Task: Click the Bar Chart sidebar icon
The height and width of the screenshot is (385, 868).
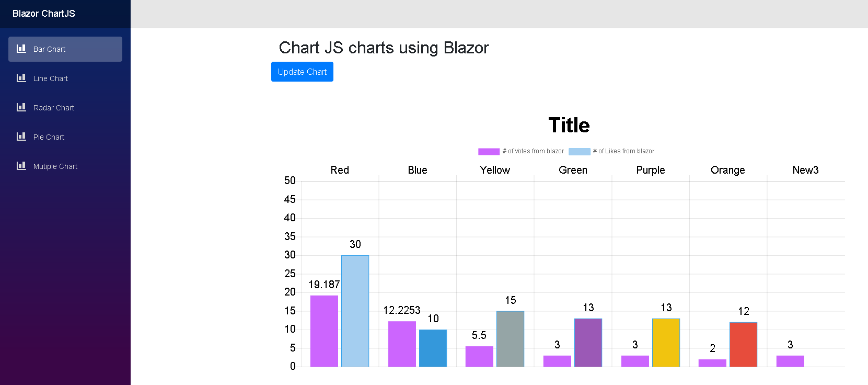Action: coord(21,49)
